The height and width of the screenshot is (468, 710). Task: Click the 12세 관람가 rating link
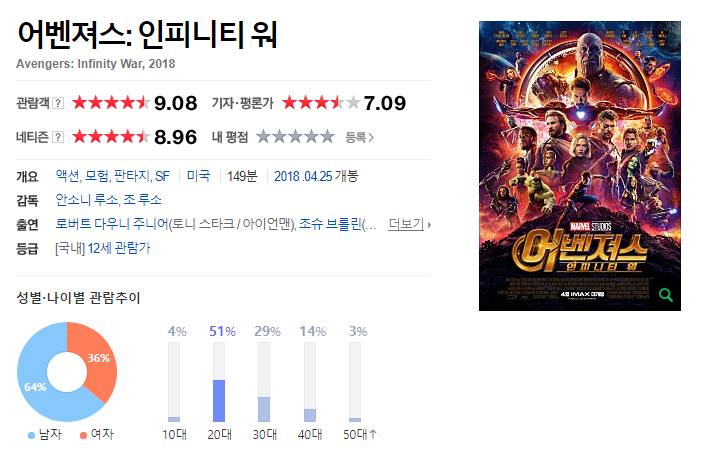click(x=119, y=248)
